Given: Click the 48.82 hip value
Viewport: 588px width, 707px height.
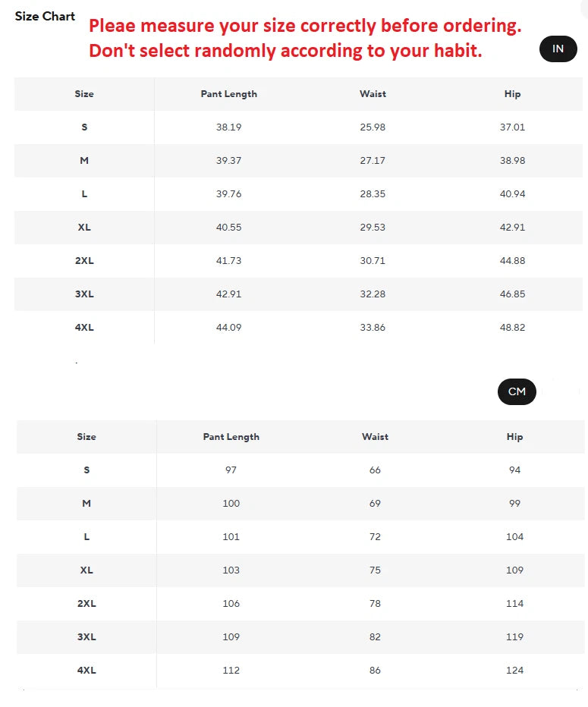Looking at the screenshot, I should coord(512,328).
